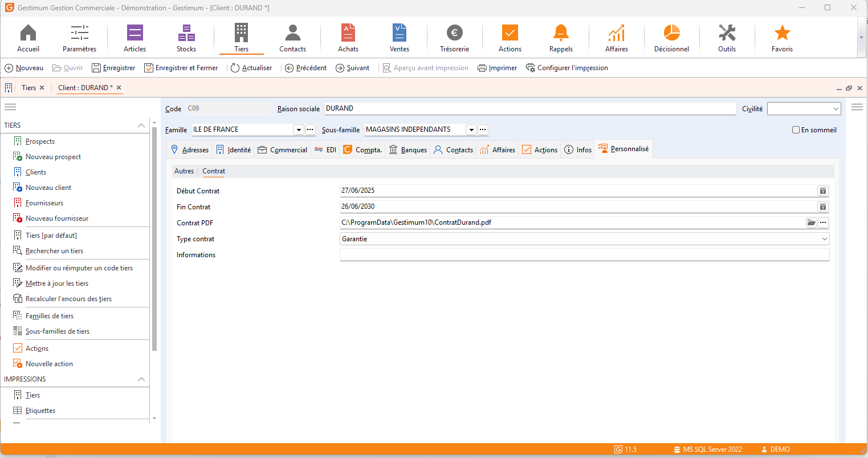Click the Raison sociale field DURAND
868x458 pixels.
coord(530,108)
